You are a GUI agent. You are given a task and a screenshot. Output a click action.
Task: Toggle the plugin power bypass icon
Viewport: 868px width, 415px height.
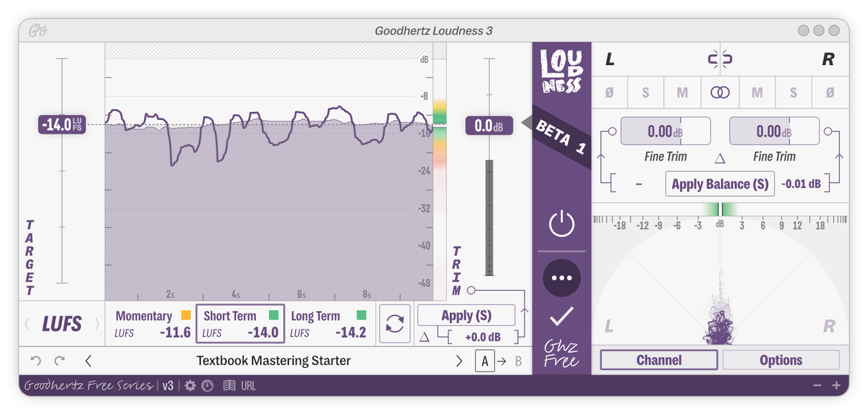562,224
